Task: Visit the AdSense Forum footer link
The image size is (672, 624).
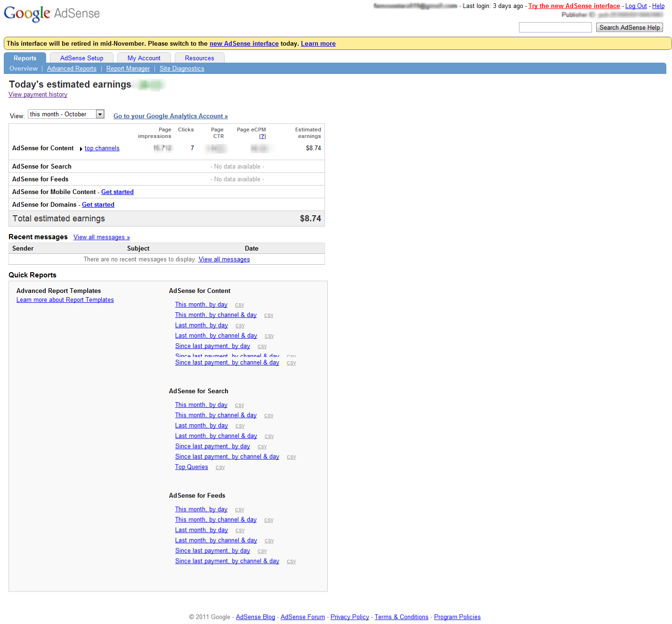Action: [x=303, y=617]
